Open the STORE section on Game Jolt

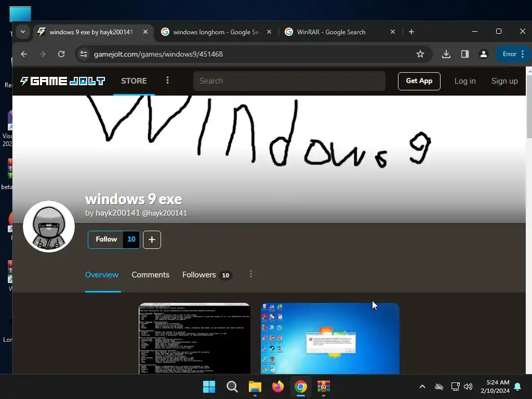[134, 81]
